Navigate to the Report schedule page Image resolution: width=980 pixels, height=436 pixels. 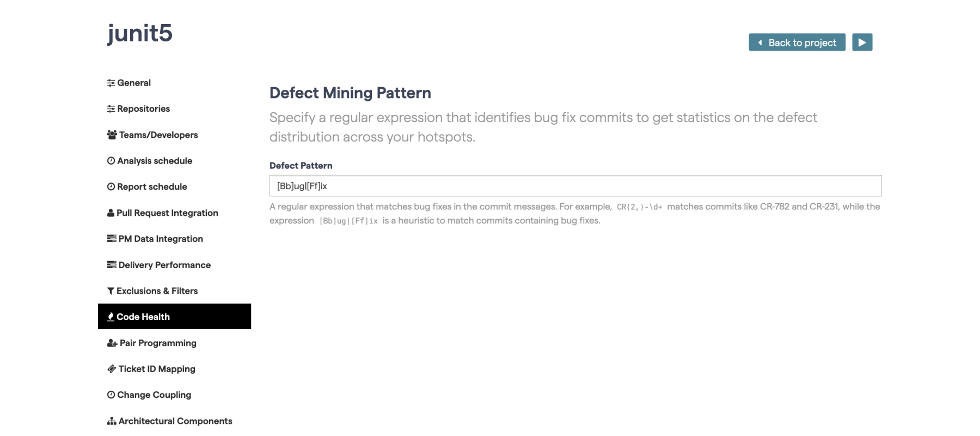152,186
